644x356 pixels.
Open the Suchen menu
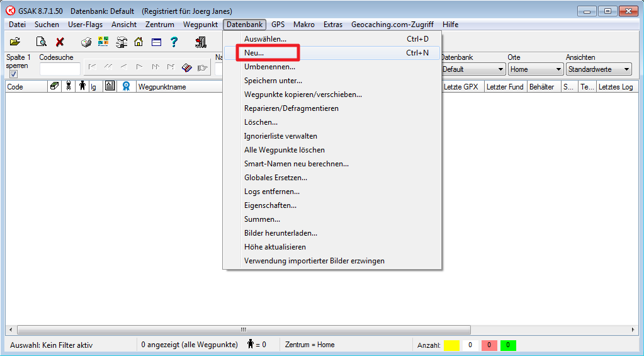pyautogui.click(x=47, y=24)
